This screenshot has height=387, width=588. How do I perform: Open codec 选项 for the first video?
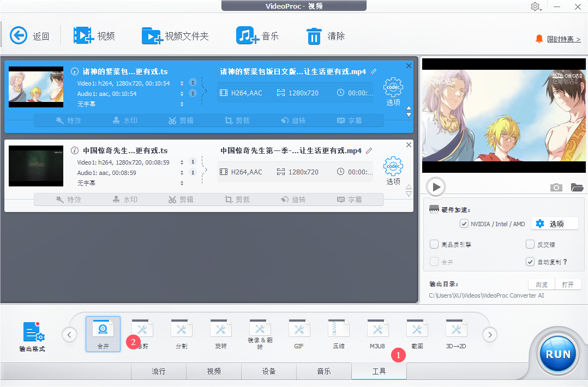(393, 88)
